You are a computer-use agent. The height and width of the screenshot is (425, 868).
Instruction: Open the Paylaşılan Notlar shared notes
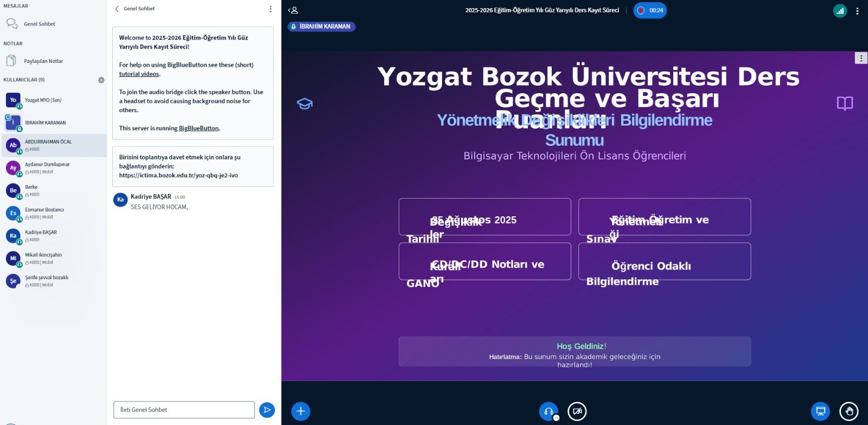pos(43,61)
